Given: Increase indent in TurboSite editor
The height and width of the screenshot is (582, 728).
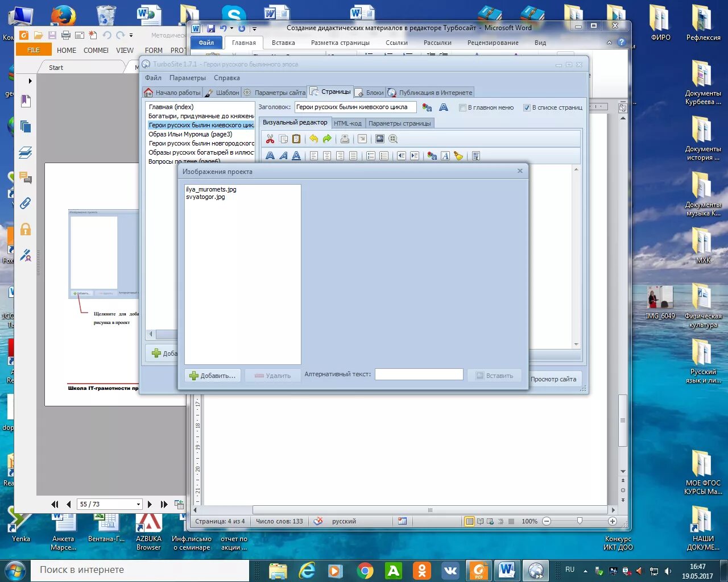Looking at the screenshot, I should click(x=415, y=156).
